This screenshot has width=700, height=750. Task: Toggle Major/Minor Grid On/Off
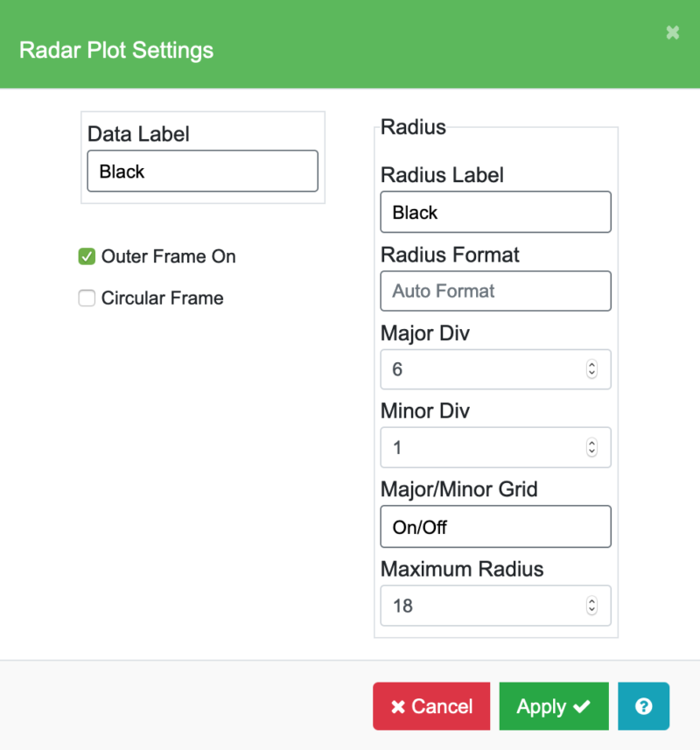[x=495, y=526]
